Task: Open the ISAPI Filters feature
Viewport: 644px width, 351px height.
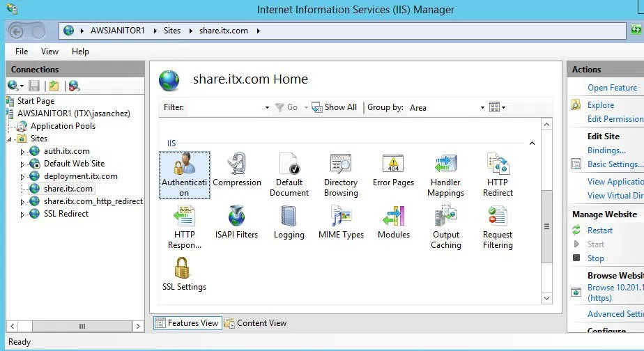Action: click(x=237, y=217)
